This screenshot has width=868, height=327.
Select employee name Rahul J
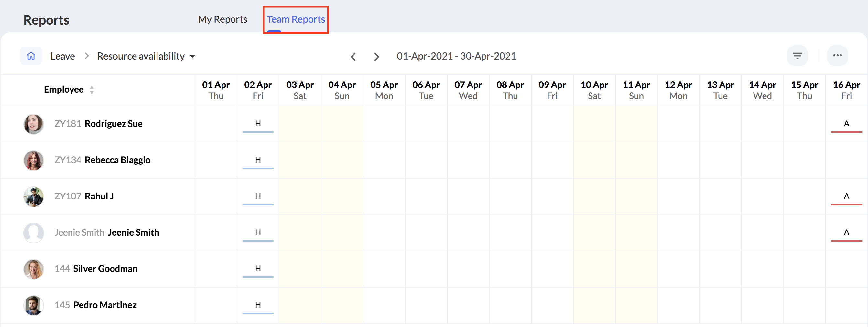[99, 196]
